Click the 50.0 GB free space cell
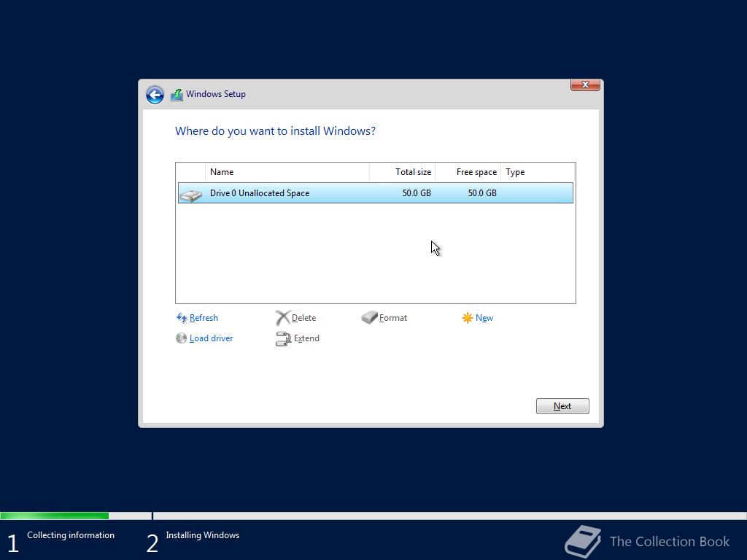 click(482, 192)
